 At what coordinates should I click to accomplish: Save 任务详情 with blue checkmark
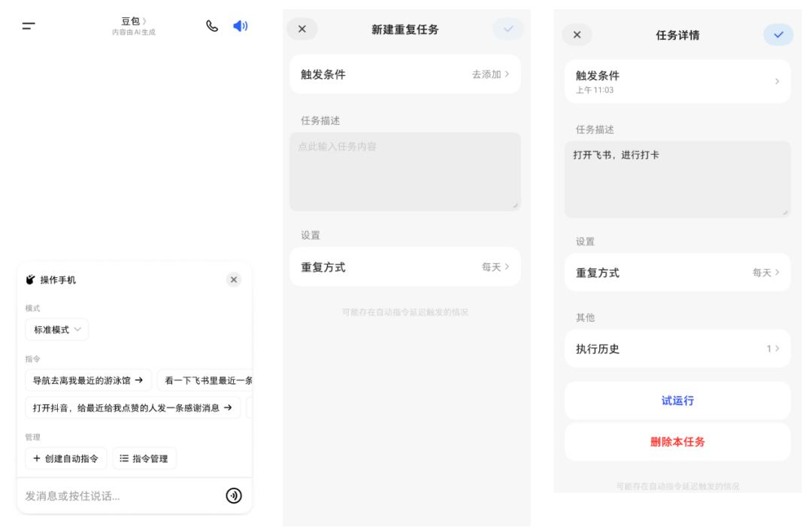778,35
